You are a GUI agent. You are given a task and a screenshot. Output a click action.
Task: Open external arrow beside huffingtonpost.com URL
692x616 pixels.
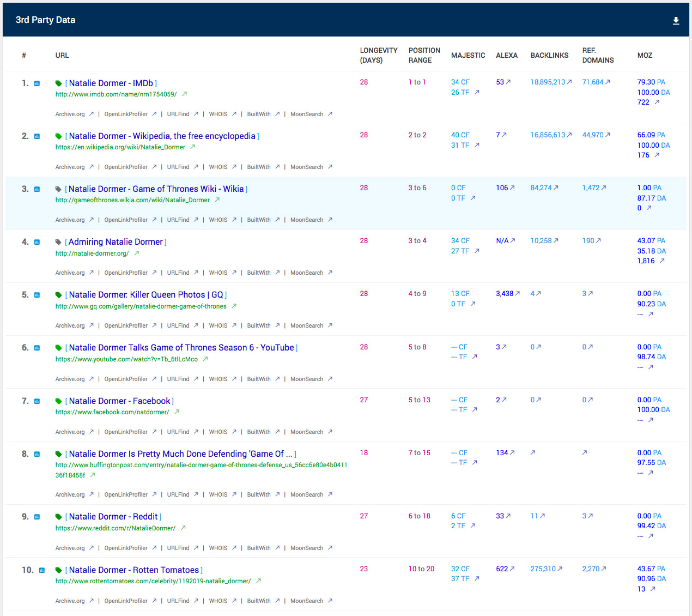pyautogui.click(x=93, y=475)
